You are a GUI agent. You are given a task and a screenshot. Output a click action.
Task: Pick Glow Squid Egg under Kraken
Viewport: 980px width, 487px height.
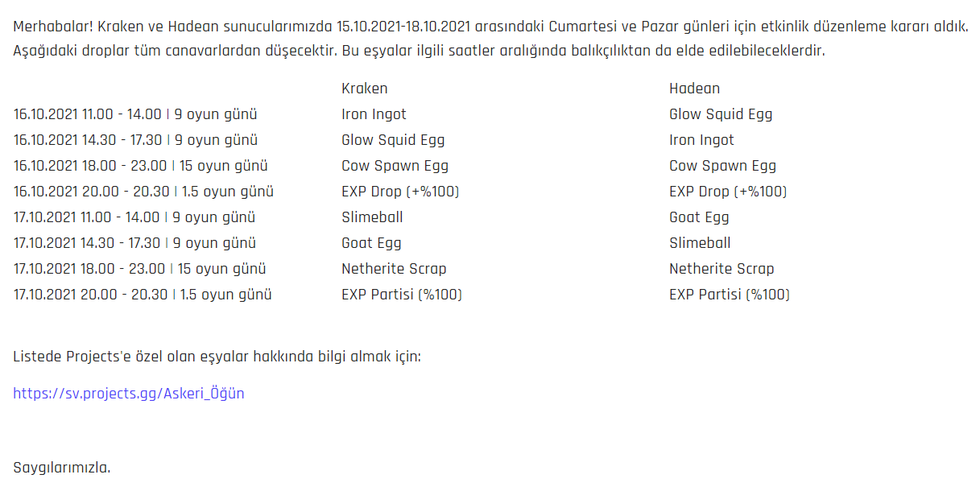[x=393, y=140]
